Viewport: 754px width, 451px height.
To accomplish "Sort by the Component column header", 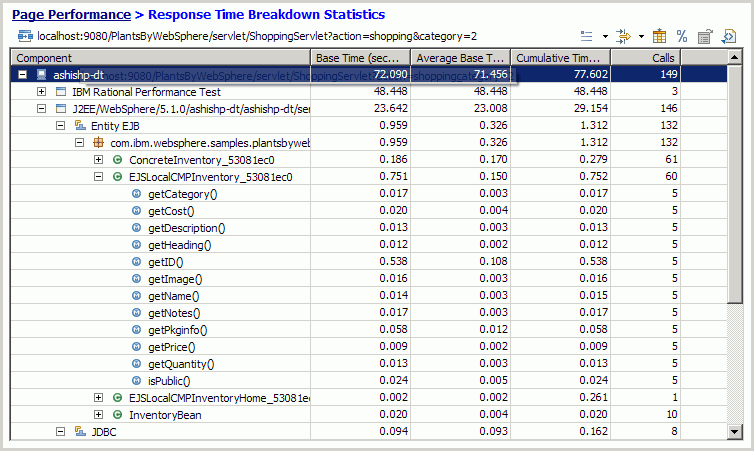I will click(x=161, y=58).
